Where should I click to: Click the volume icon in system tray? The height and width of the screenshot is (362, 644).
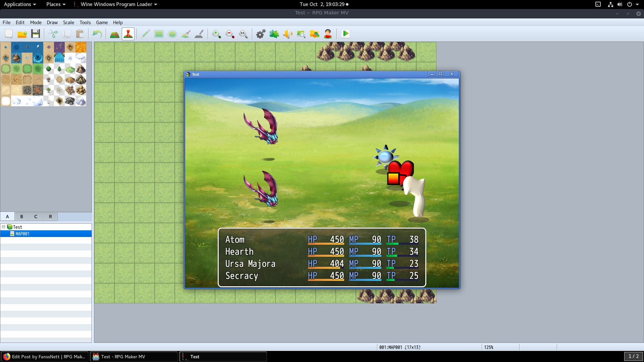(620, 4)
